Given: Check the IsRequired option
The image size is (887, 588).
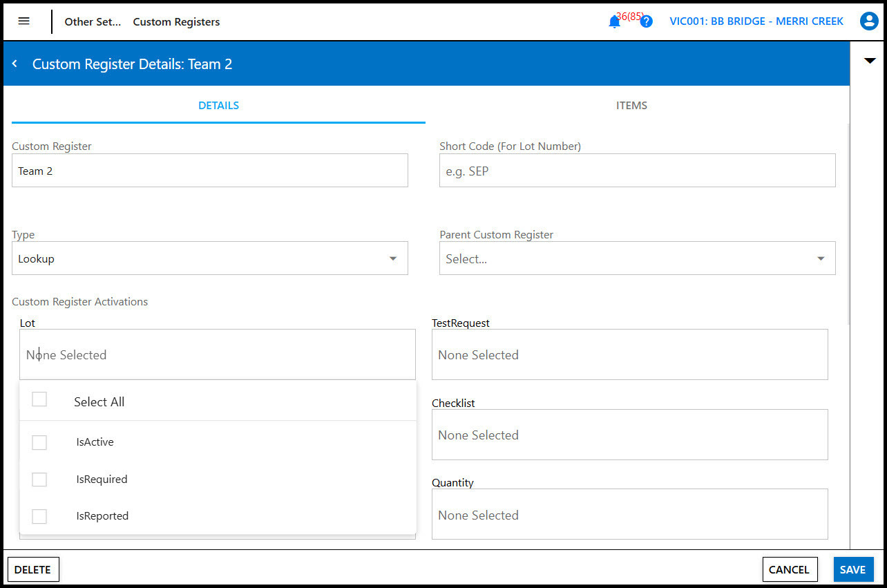Looking at the screenshot, I should coord(39,480).
